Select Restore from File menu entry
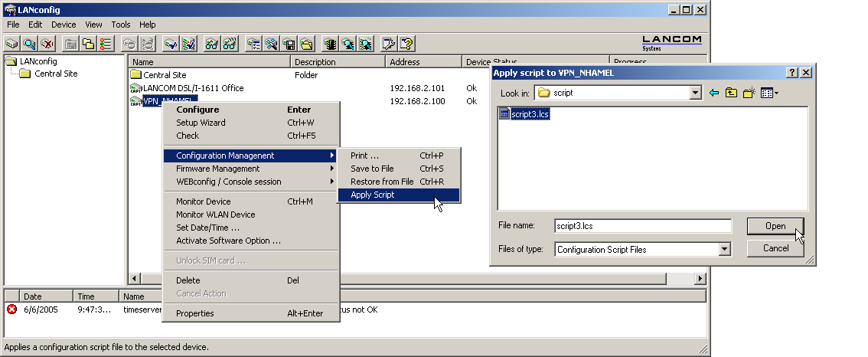The image size is (868, 357). pos(382,182)
